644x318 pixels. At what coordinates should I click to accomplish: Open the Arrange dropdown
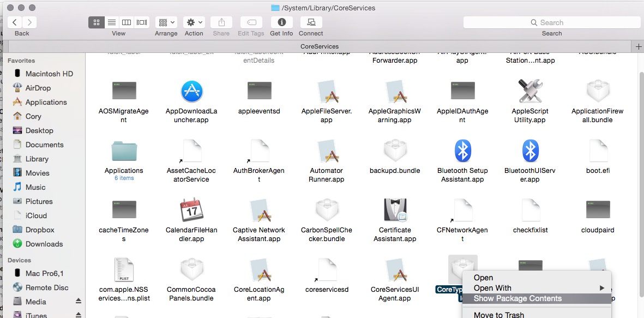click(166, 22)
